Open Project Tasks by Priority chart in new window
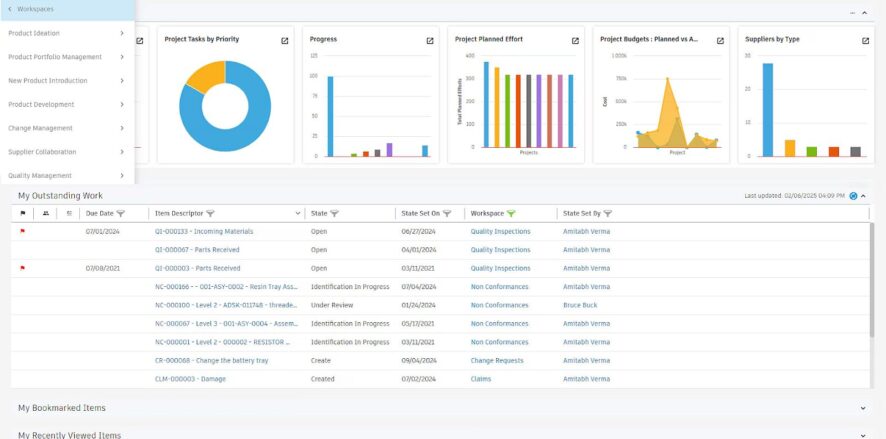The width and height of the screenshot is (886, 439). [x=285, y=41]
